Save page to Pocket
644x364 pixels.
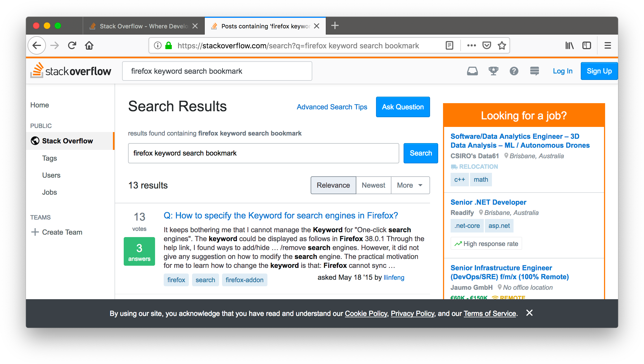[487, 45]
